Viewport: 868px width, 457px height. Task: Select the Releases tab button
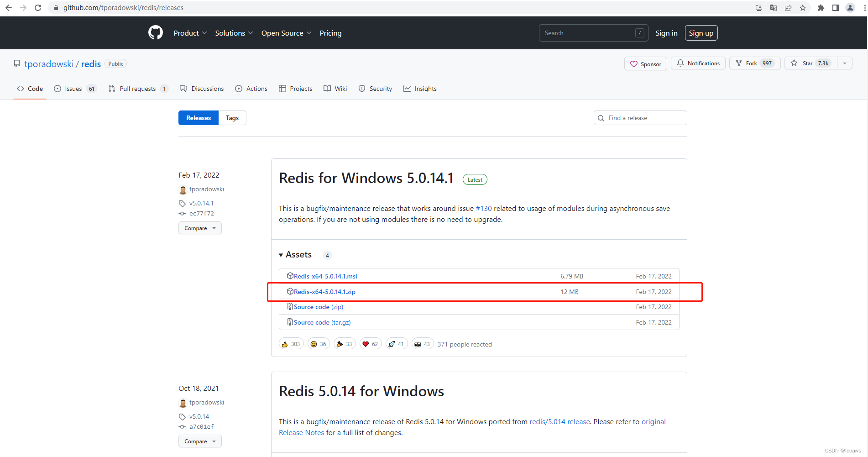pos(199,118)
